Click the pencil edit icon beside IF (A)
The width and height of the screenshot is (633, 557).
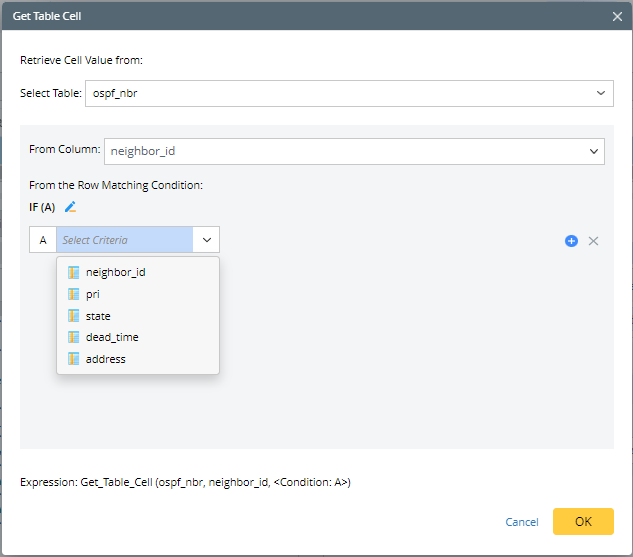pos(70,207)
